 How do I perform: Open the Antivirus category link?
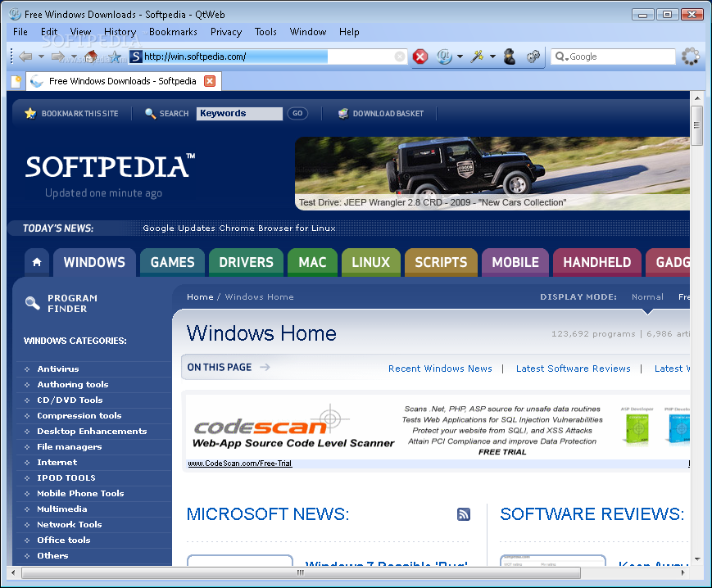coord(58,369)
